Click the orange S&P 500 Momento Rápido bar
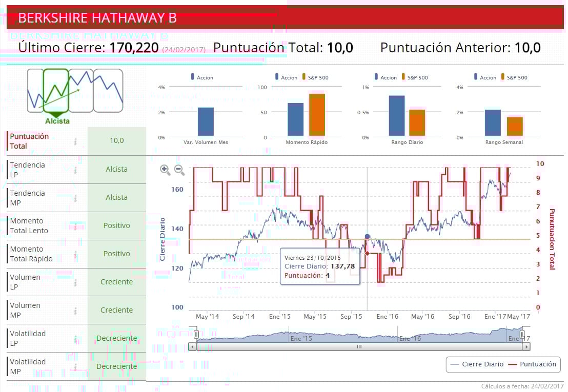 [x=317, y=115]
